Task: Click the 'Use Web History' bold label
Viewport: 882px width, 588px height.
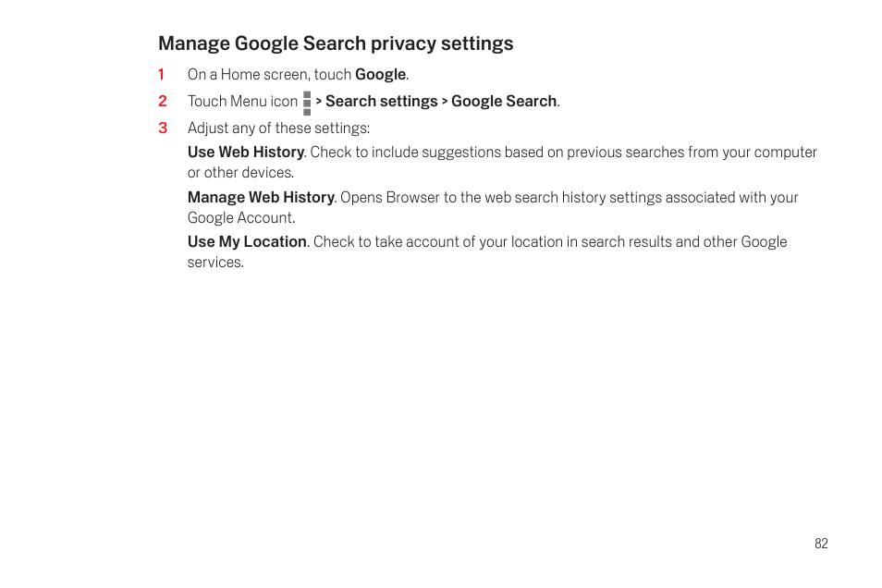Action: coord(246,153)
